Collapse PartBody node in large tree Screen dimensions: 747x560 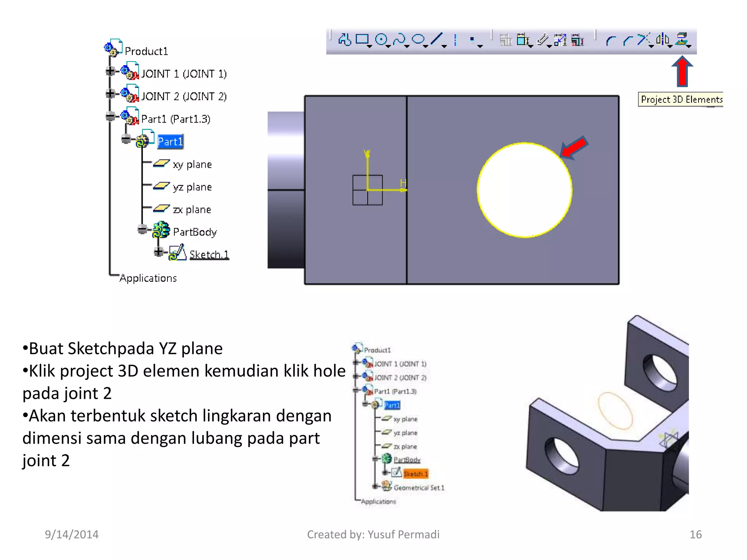pyautogui.click(x=142, y=229)
